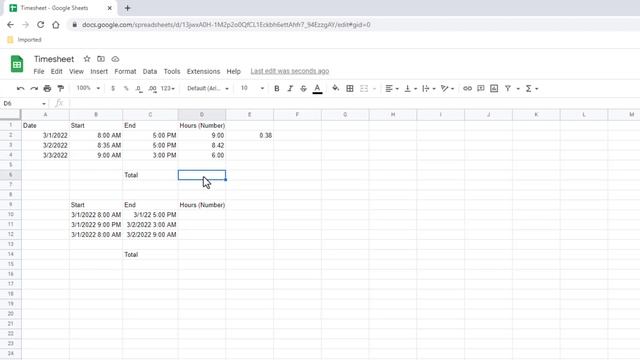Screen dimensions: 640x360
Task: Open the font family dropdown
Action: click(x=208, y=89)
